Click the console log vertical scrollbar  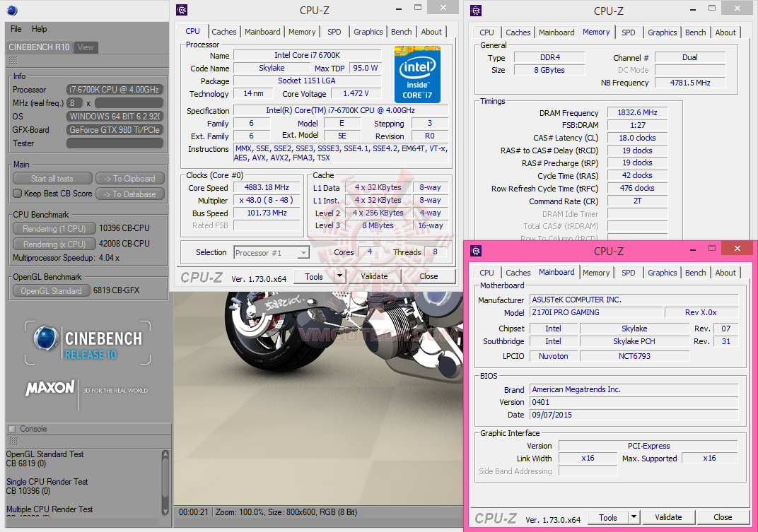(x=165, y=483)
